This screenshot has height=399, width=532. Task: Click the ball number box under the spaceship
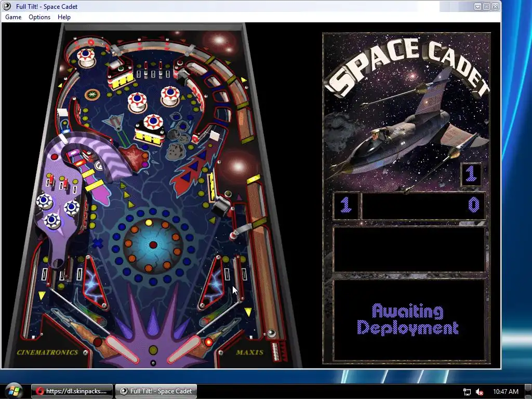(x=471, y=175)
